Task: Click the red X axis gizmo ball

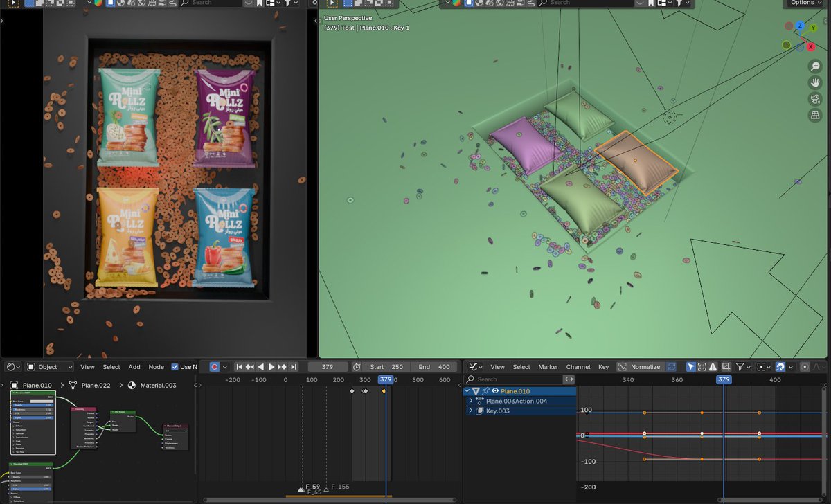Action: point(811,47)
